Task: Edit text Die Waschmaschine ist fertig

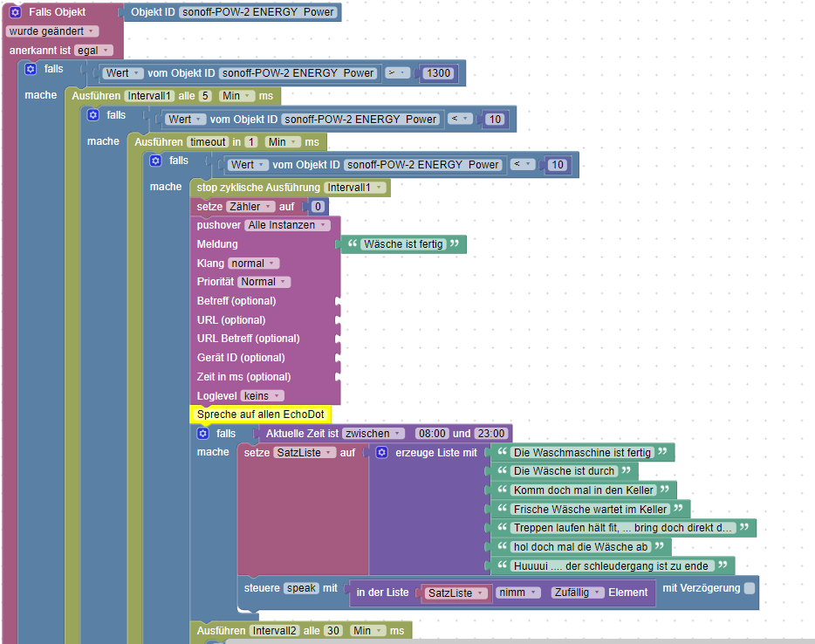Action: coord(582,453)
